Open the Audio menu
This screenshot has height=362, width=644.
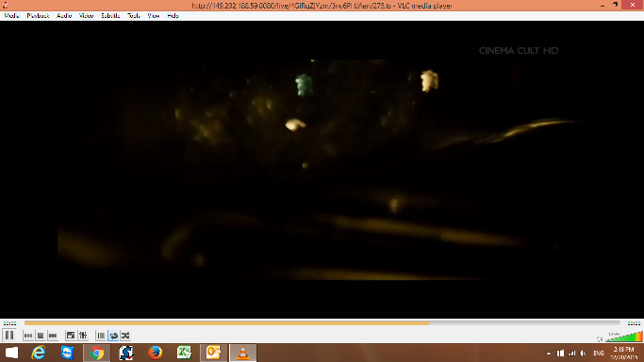pyautogui.click(x=64, y=16)
